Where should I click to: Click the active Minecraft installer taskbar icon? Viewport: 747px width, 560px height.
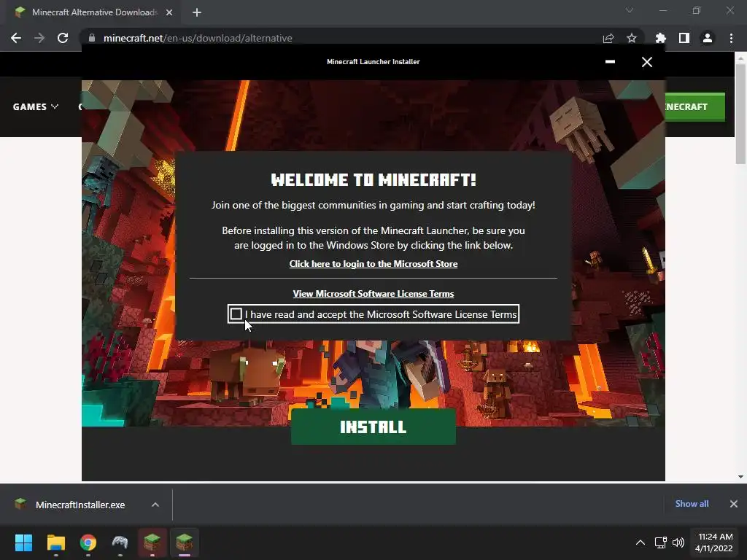[x=185, y=542]
